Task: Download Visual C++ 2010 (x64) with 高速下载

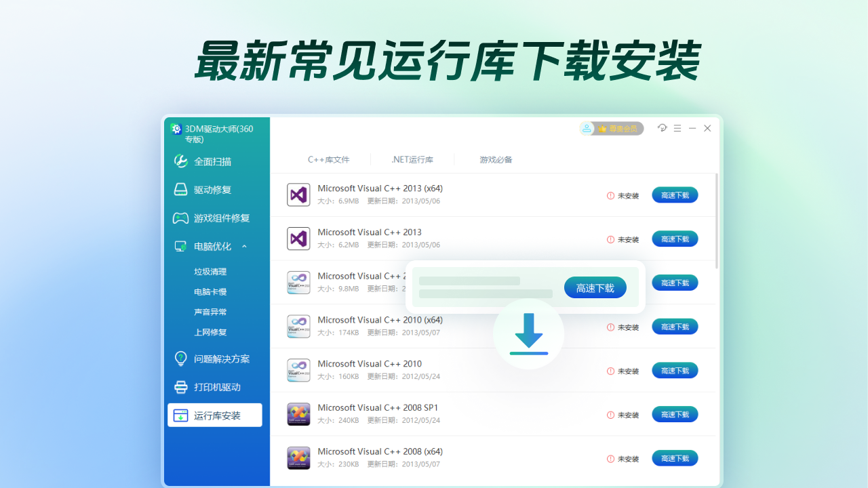Action: (x=675, y=327)
